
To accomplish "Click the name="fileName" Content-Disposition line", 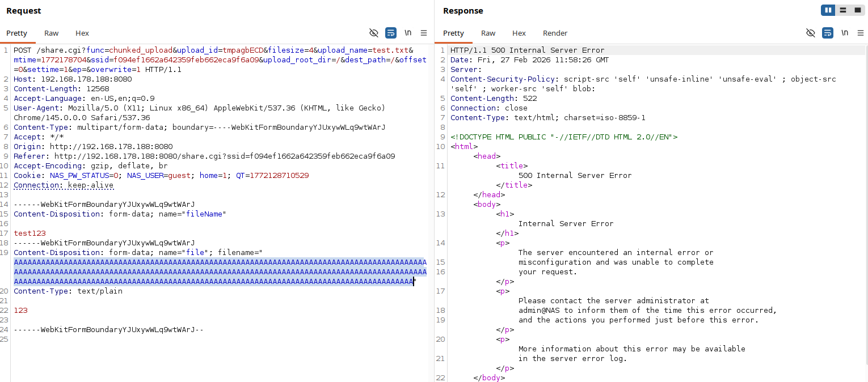I will [120, 214].
